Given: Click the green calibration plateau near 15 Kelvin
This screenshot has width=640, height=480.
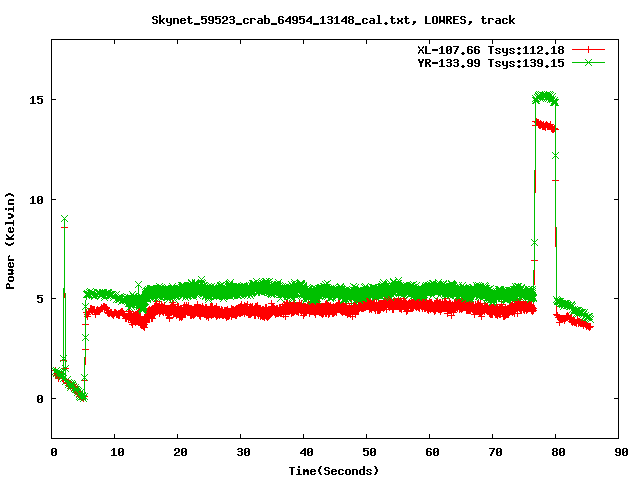Looking at the screenshot, I should pos(545,98).
